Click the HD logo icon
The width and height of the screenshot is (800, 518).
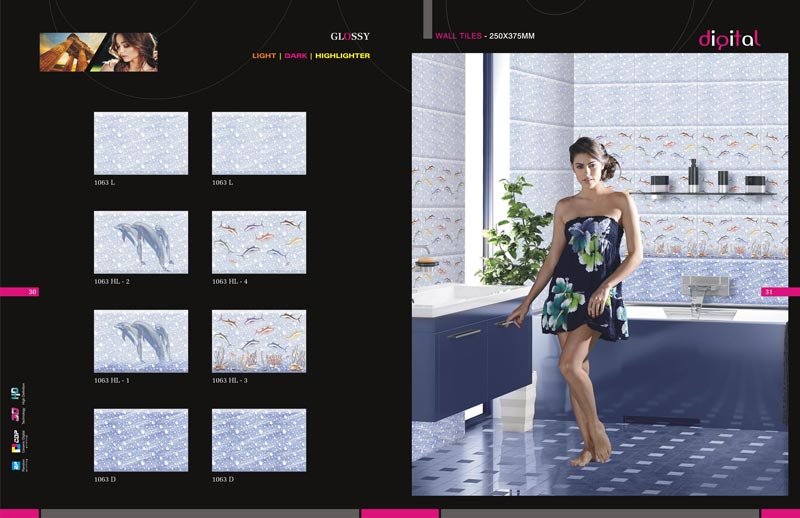click(x=16, y=393)
